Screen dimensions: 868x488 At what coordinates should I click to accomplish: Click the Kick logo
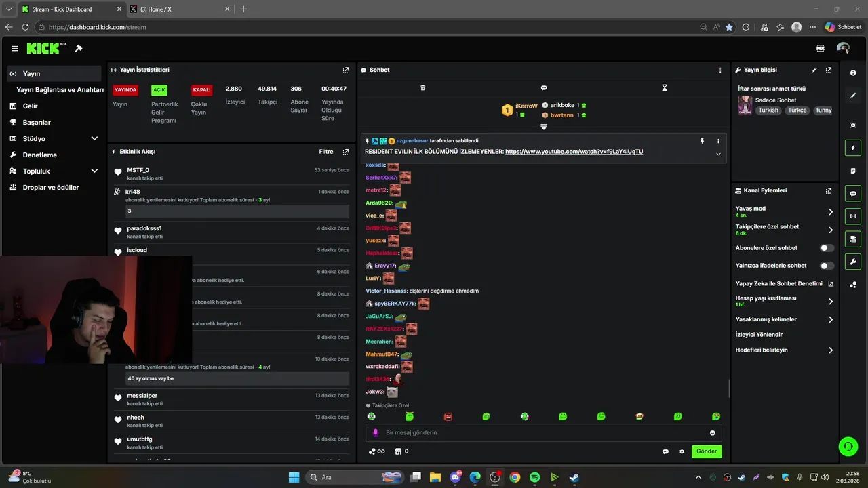tap(46, 48)
